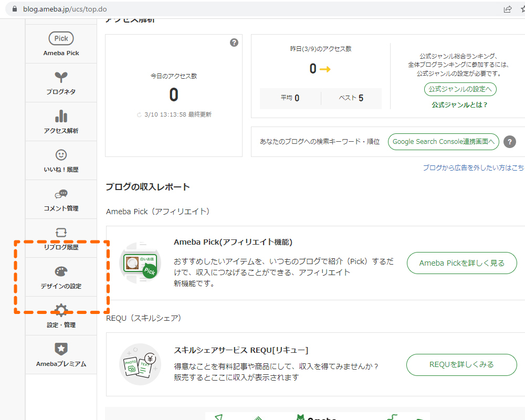Open リブログ履歴 repost icon
The height and width of the screenshot is (420, 525).
(61, 233)
